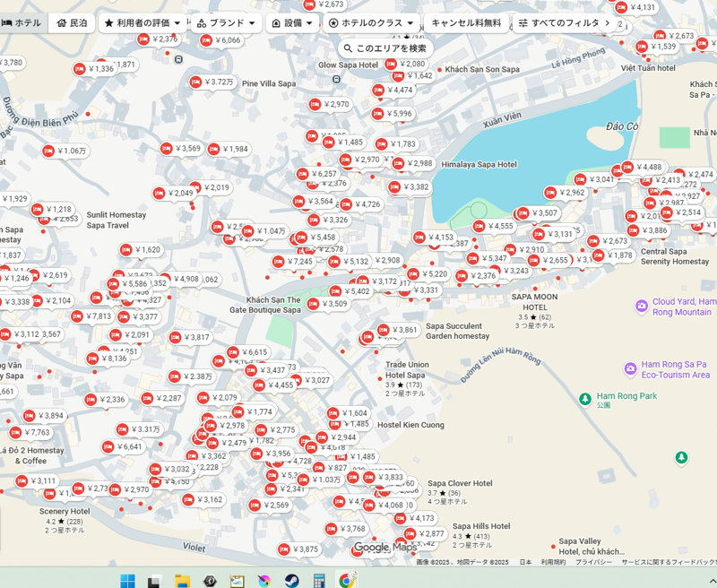Open the ホテルのクラス dropdown

(371, 22)
